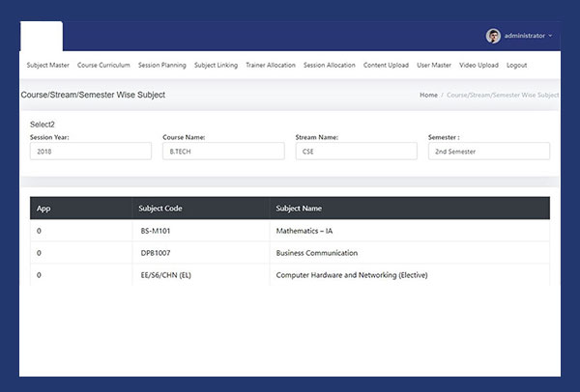This screenshot has width=580, height=392.
Task: Open the Session Year dropdown showing 2018
Action: coord(91,152)
